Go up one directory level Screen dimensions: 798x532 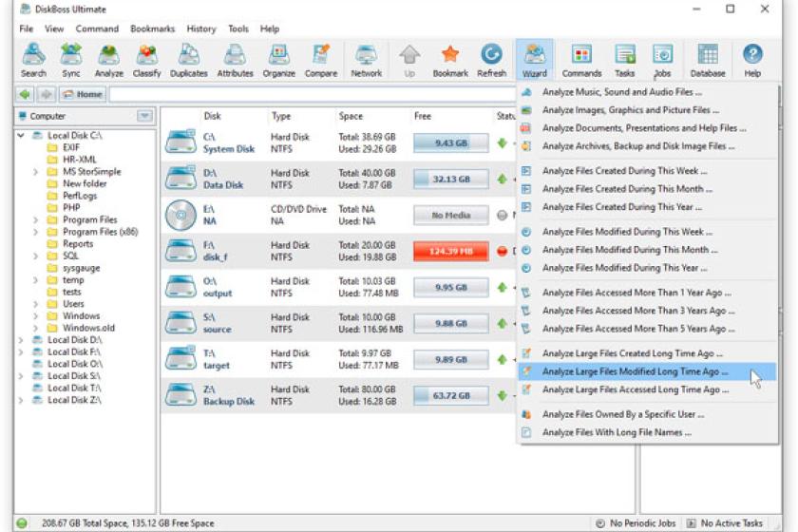click(x=409, y=61)
